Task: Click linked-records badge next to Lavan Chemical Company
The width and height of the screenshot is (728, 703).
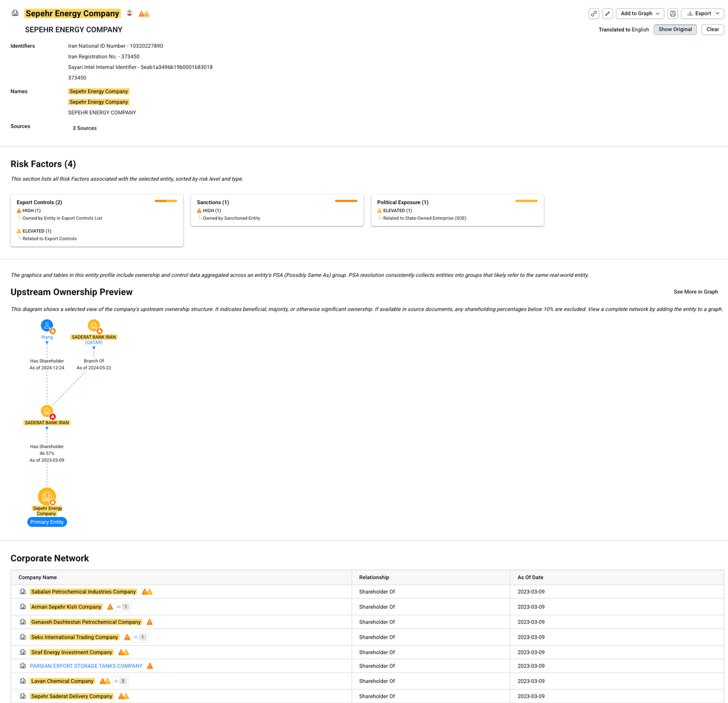Action: click(120, 681)
